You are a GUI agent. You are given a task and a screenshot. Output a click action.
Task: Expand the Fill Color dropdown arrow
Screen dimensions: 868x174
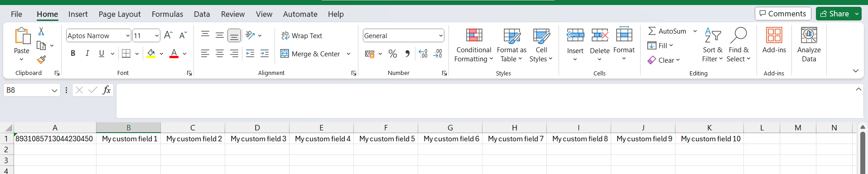tap(161, 54)
